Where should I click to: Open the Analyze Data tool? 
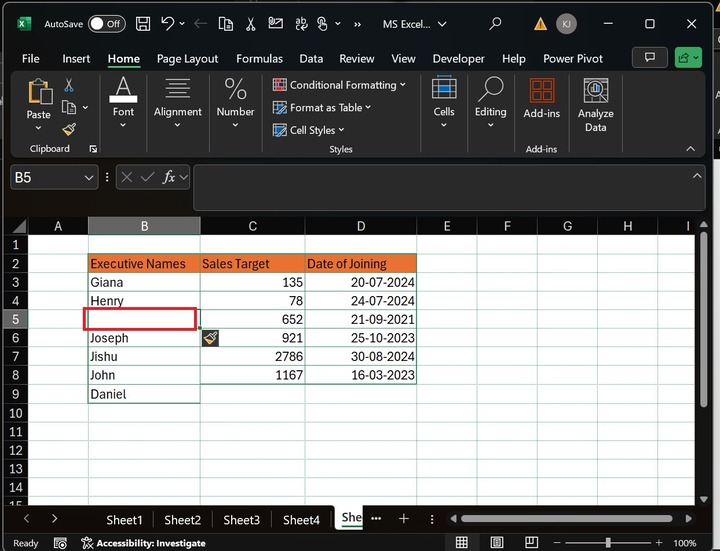click(595, 105)
